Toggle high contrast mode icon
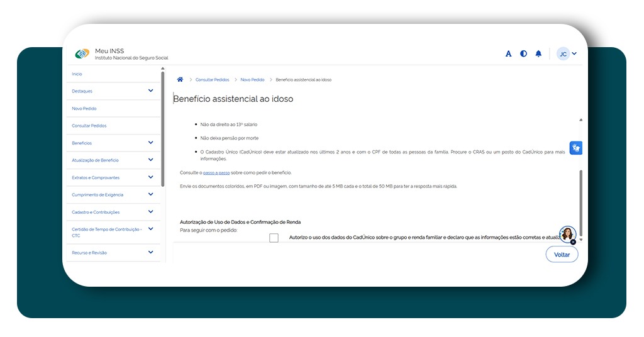The height and width of the screenshot is (337, 644). pos(523,54)
